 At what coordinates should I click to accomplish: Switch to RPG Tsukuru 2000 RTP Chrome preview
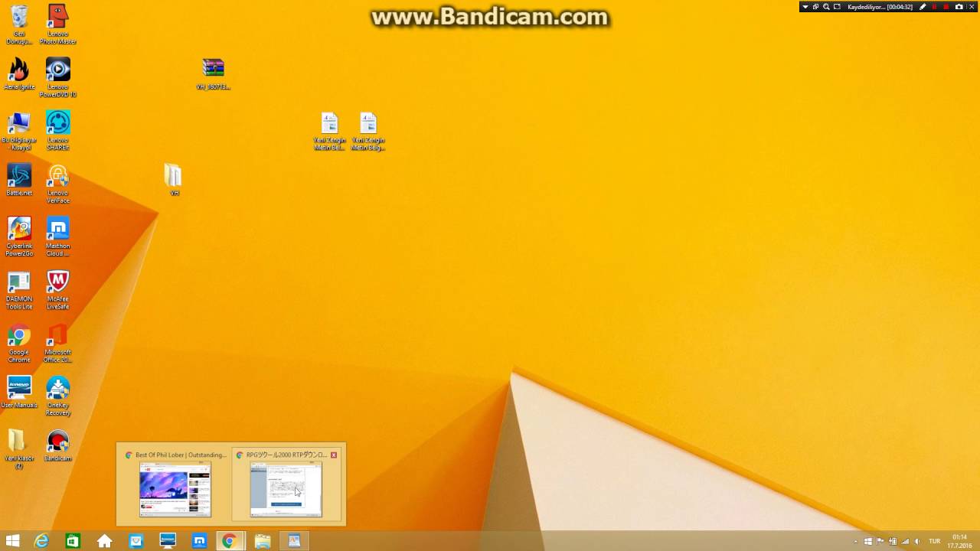[286, 484]
